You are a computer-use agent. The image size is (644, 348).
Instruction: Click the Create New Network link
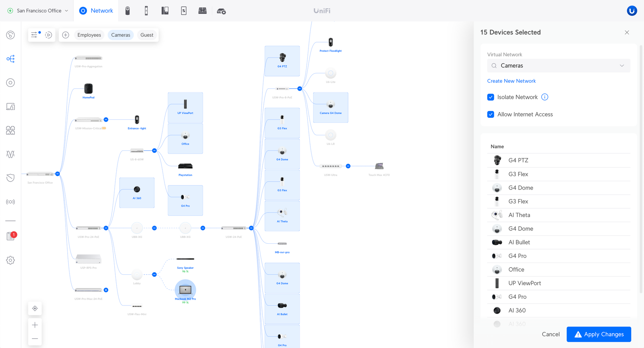click(511, 81)
